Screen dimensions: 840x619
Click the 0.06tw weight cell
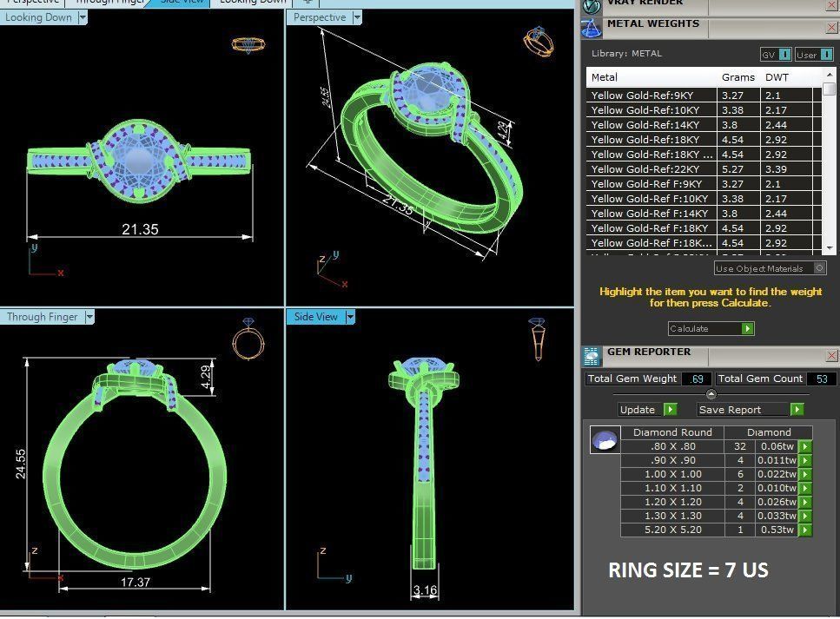[777, 446]
